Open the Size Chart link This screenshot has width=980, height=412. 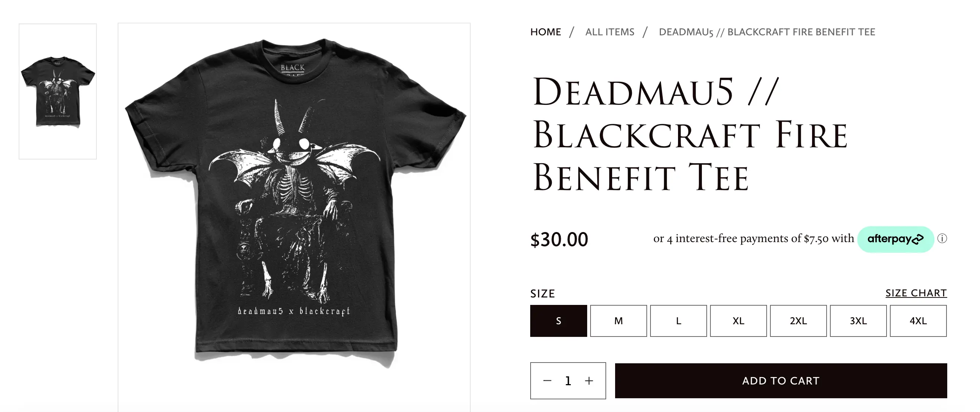916,293
